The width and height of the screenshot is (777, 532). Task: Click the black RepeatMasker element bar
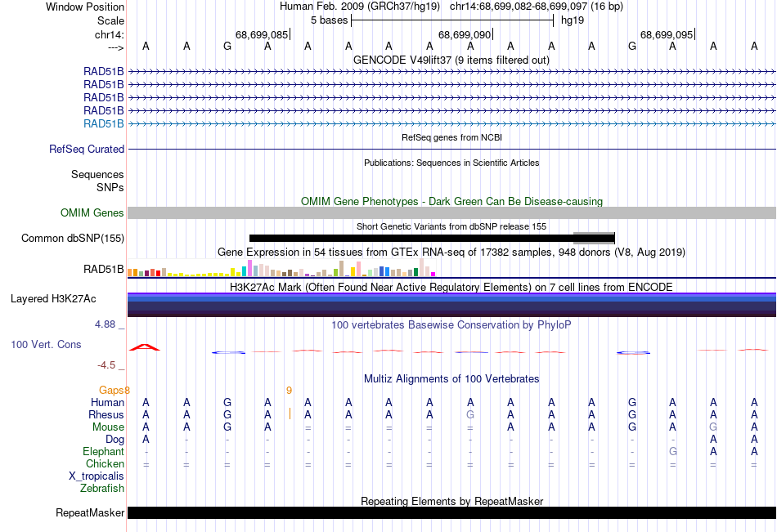451,512
